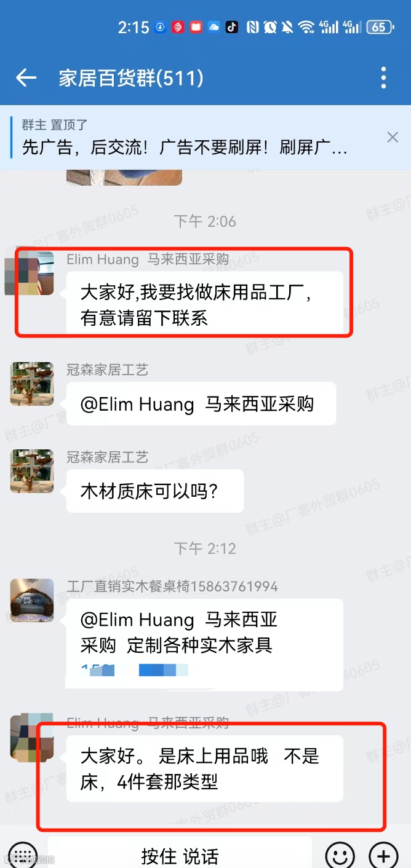Tap the plus icon for attachments

(x=383, y=855)
